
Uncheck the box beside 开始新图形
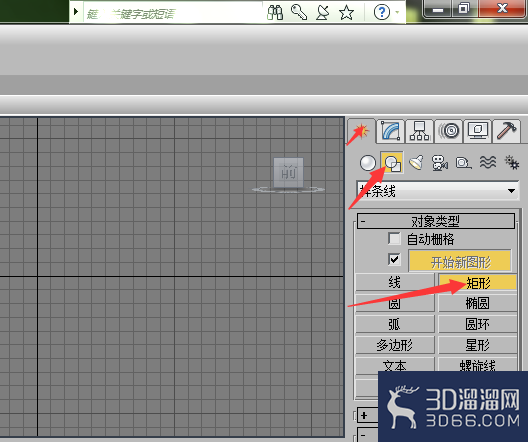394,260
